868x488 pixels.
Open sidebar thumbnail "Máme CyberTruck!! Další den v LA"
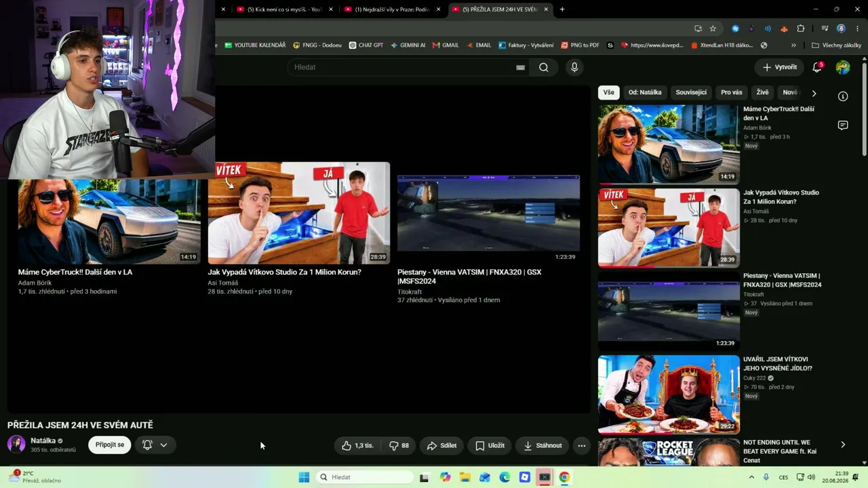click(669, 144)
